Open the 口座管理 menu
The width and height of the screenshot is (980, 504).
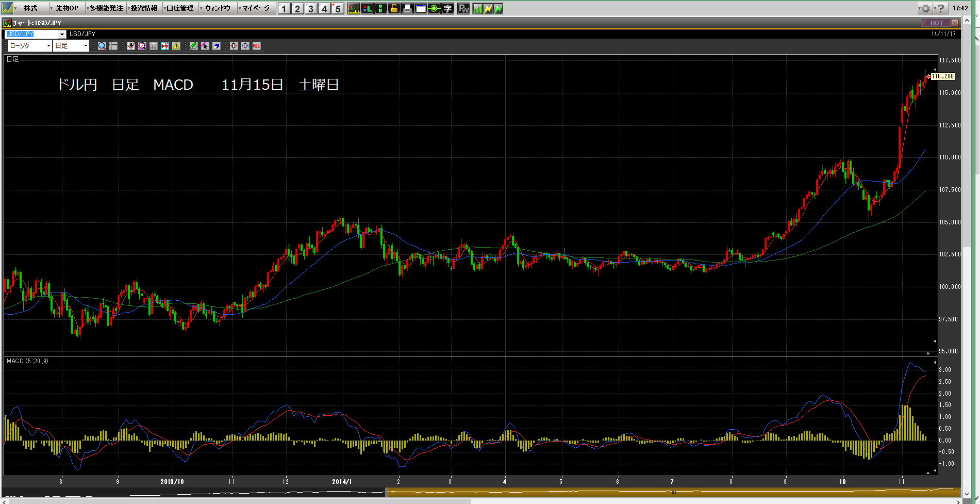point(180,8)
